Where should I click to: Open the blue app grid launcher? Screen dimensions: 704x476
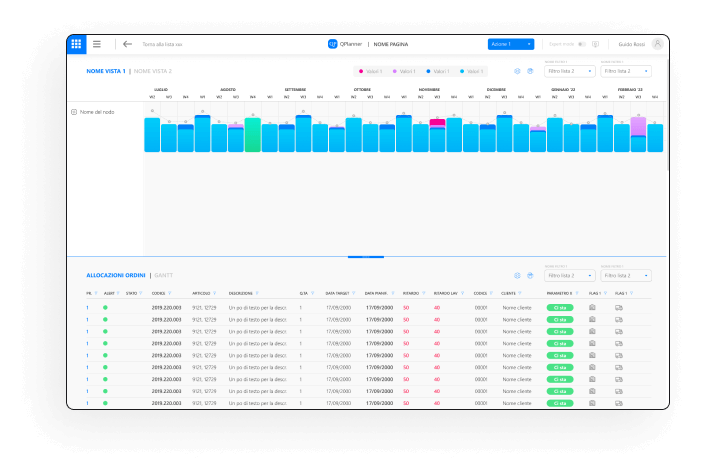click(76, 44)
